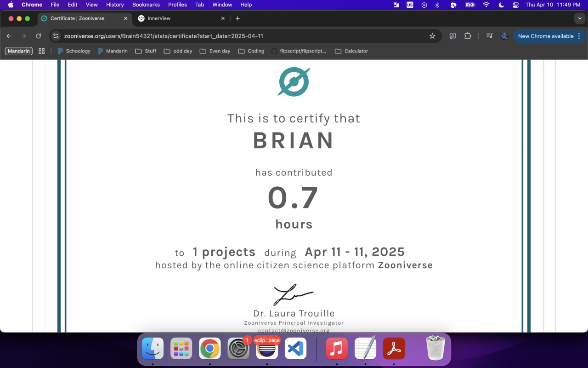The width and height of the screenshot is (588, 368).
Task: Open the Schoology bookmark
Action: pyautogui.click(x=73, y=51)
